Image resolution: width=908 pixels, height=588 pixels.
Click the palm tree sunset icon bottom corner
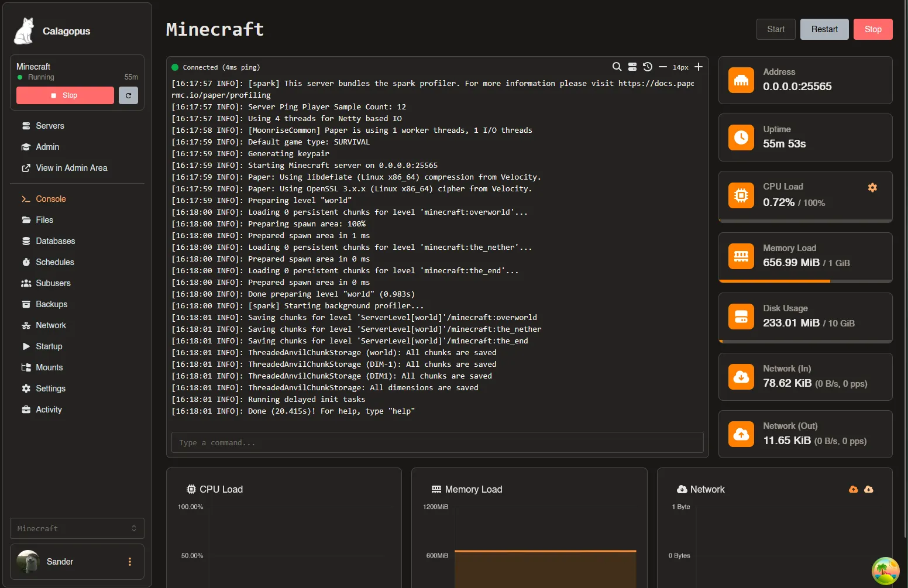tap(886, 571)
